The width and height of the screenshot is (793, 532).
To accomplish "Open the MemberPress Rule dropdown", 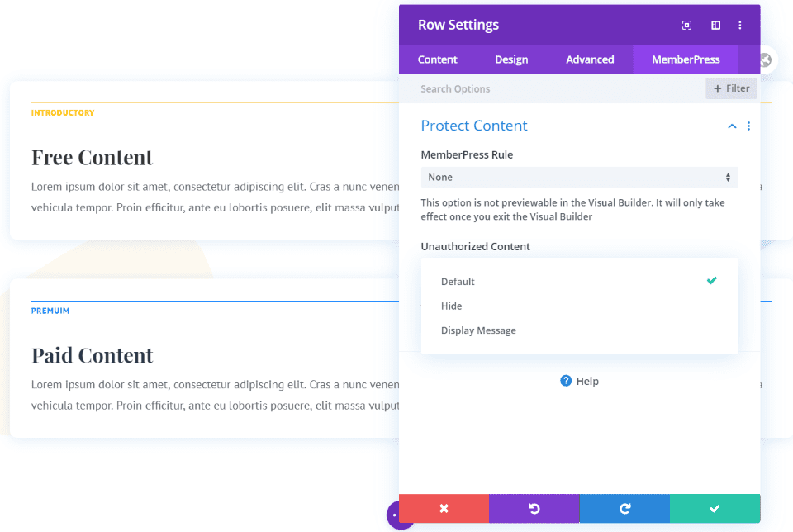I will [x=579, y=177].
